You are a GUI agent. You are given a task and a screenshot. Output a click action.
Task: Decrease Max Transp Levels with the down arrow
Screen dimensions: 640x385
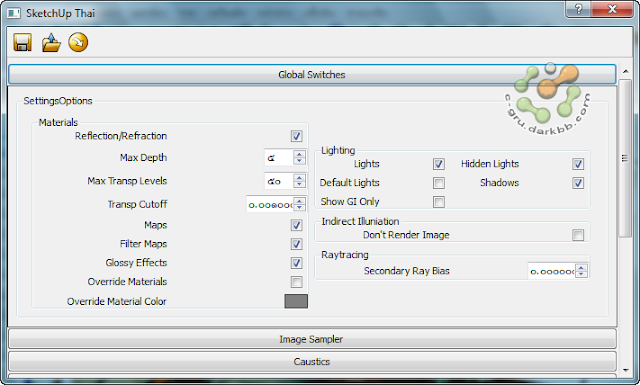[300, 185]
